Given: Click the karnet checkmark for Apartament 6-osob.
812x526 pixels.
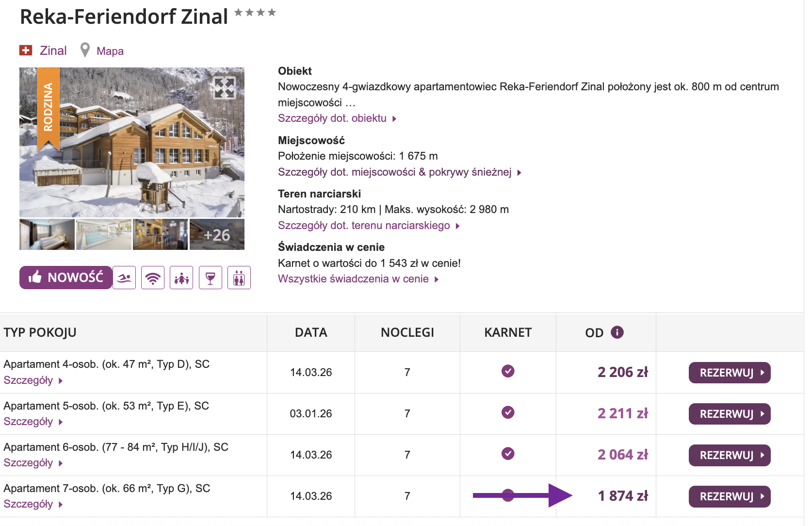Looking at the screenshot, I should click(508, 454).
